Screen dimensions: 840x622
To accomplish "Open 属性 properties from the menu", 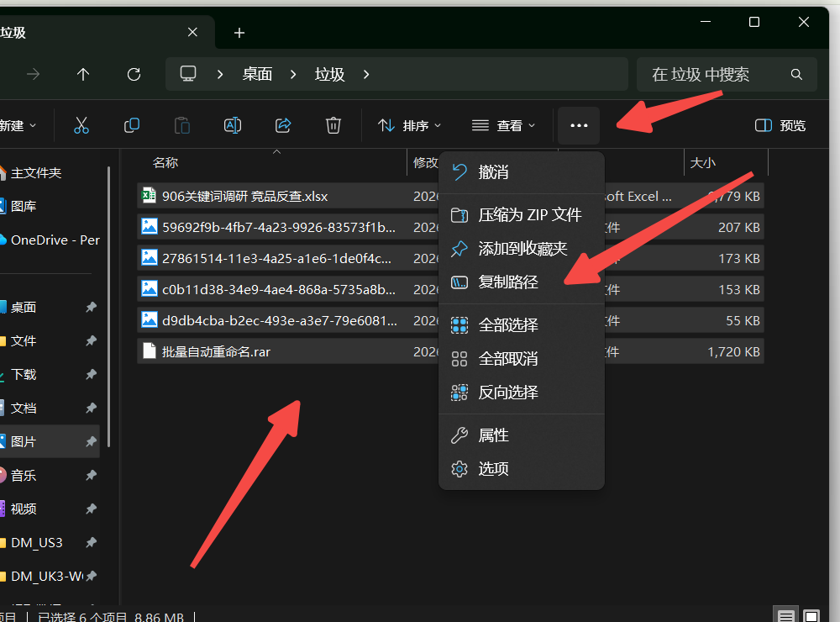I will click(x=494, y=435).
